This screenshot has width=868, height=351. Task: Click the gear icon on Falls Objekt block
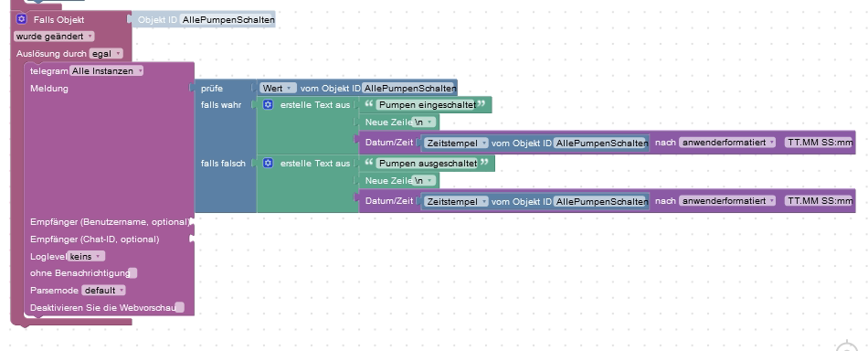click(x=21, y=19)
